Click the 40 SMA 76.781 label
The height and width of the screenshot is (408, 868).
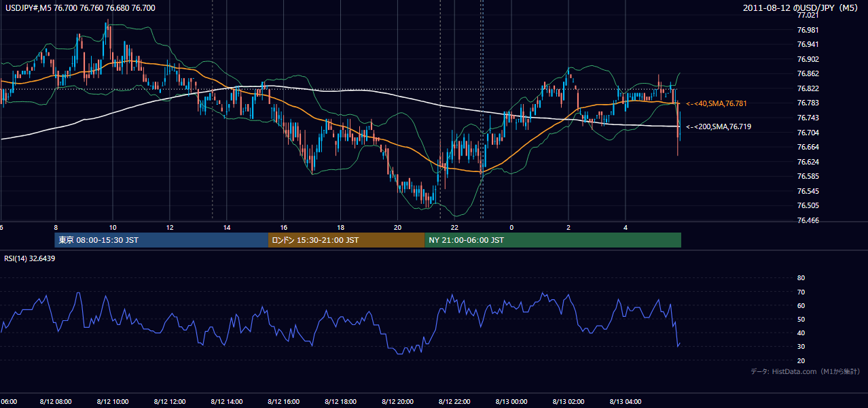tap(717, 103)
